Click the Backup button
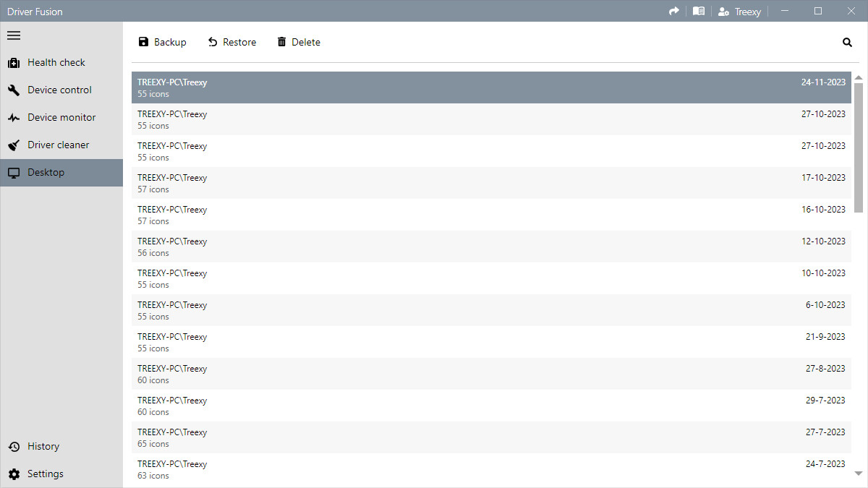This screenshot has width=868, height=488. click(163, 43)
